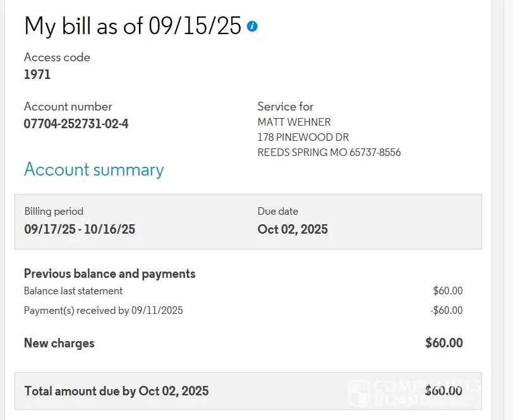Click the "Service for" label

pos(285,107)
